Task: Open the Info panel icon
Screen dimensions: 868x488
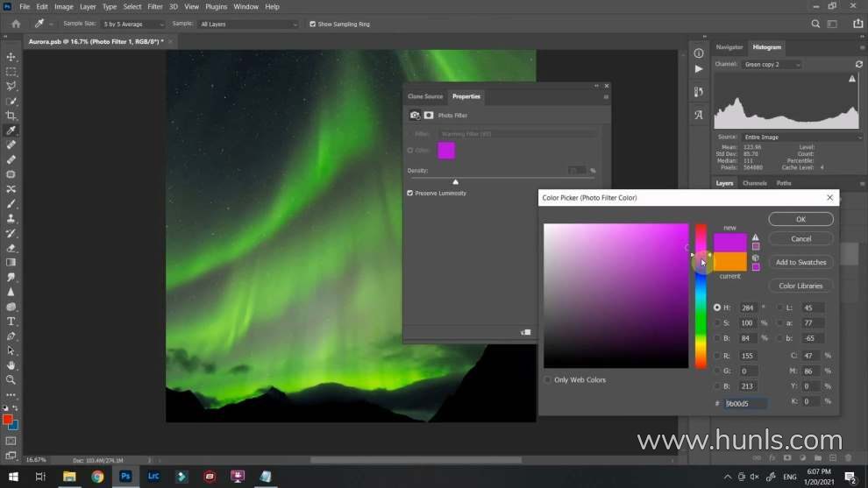Action: 699,53
